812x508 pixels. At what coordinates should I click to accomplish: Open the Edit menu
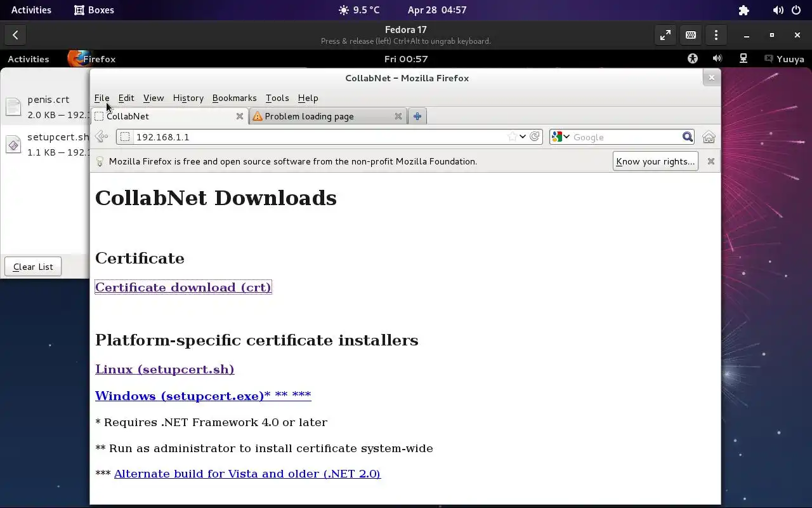coord(126,98)
